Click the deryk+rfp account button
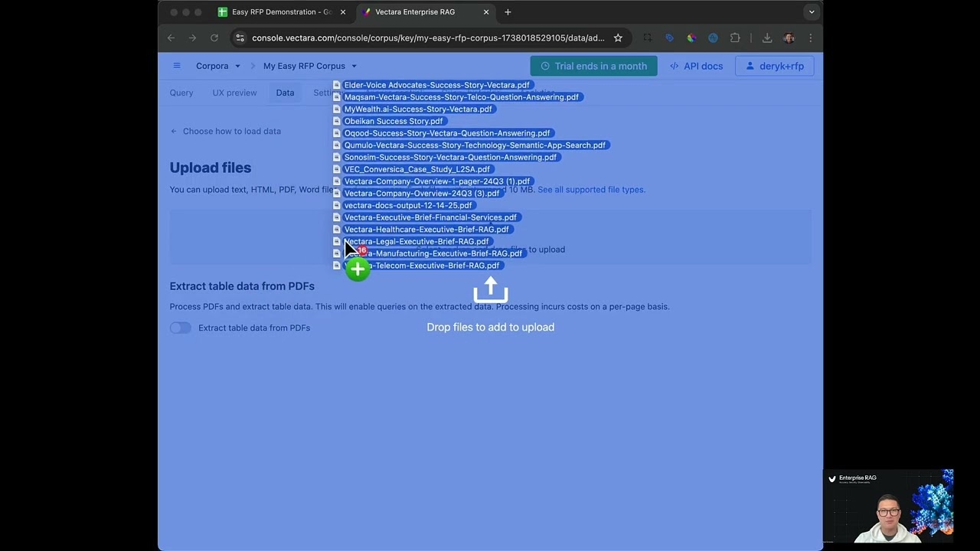This screenshot has height=551, width=980. (x=774, y=66)
